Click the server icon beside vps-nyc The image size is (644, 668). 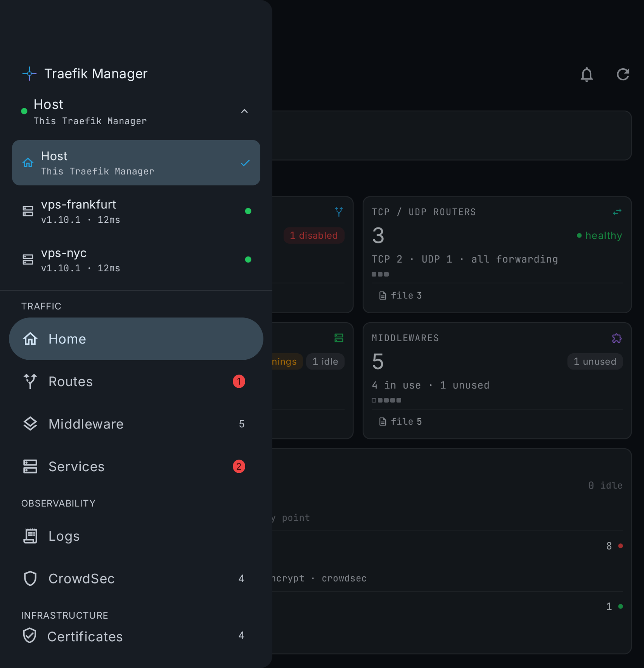click(x=28, y=260)
